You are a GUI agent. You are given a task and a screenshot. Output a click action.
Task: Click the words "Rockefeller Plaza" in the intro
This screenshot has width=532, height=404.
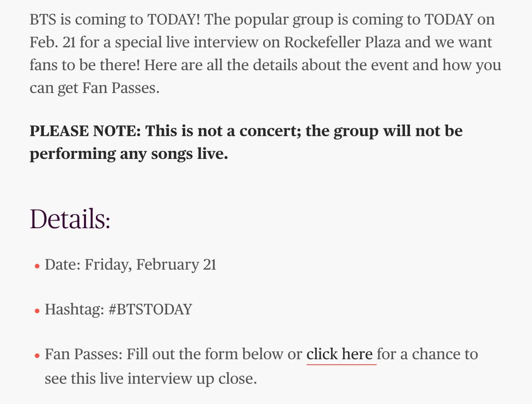point(343,42)
